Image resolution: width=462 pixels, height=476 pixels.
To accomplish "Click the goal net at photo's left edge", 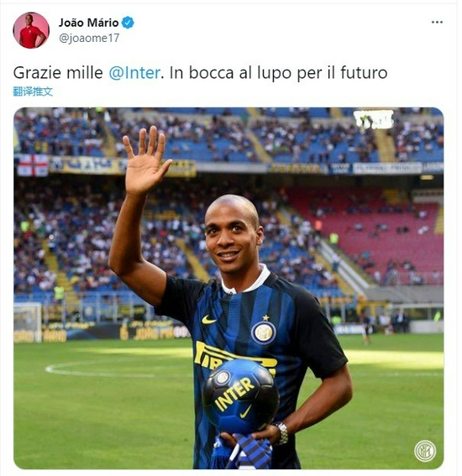I will [28, 322].
